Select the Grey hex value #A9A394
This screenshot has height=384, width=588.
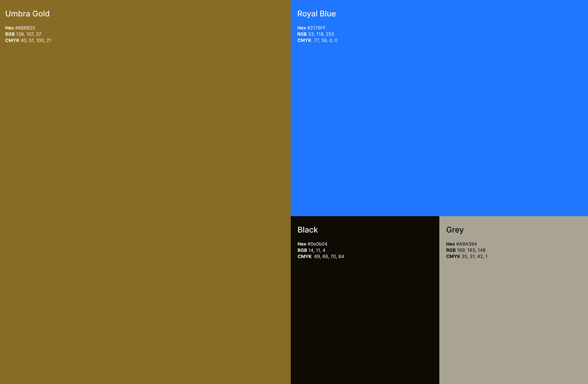(466, 244)
